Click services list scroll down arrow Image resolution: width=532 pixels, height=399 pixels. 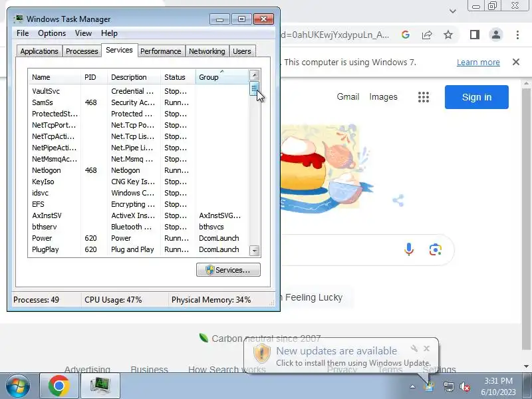(255, 251)
